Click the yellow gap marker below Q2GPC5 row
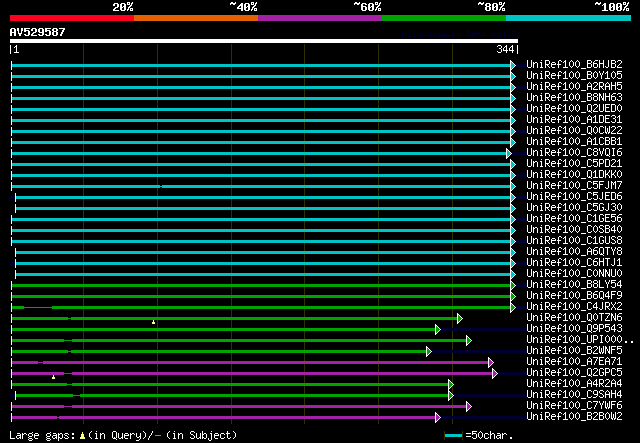 (x=53, y=377)
